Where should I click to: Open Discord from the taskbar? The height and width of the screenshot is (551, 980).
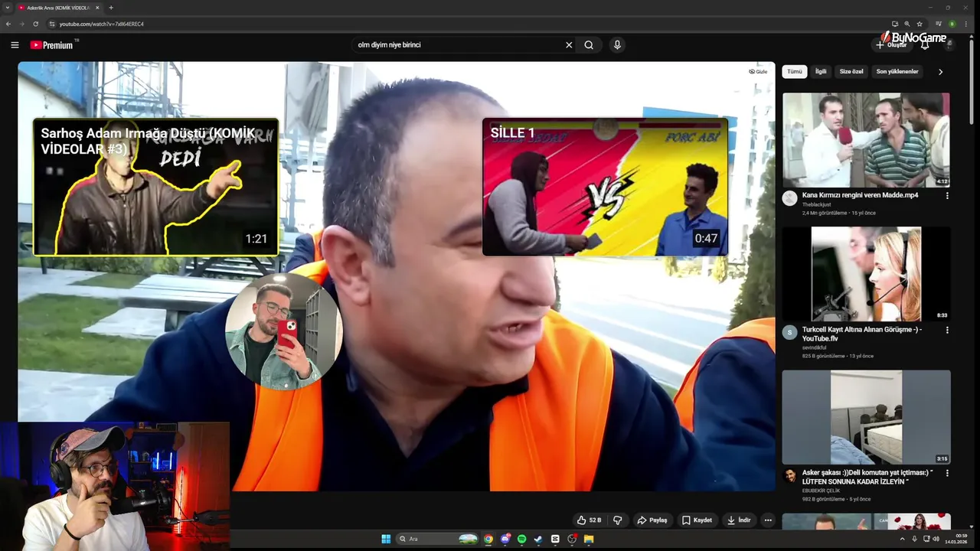click(505, 539)
